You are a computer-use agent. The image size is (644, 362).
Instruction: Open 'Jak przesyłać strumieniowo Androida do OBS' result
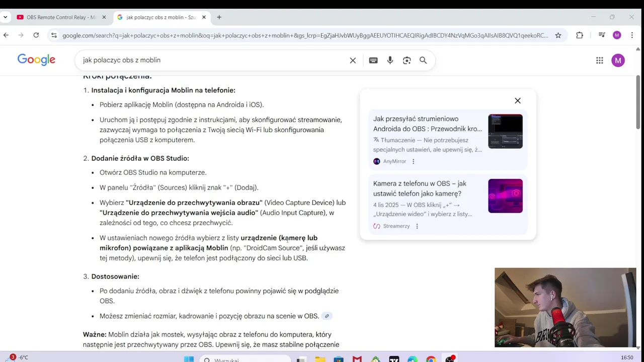pos(428,124)
